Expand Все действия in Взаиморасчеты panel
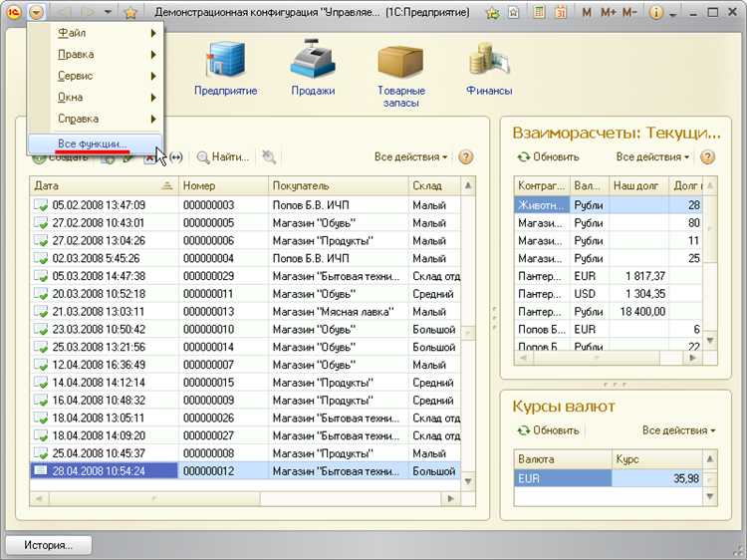 click(x=652, y=157)
